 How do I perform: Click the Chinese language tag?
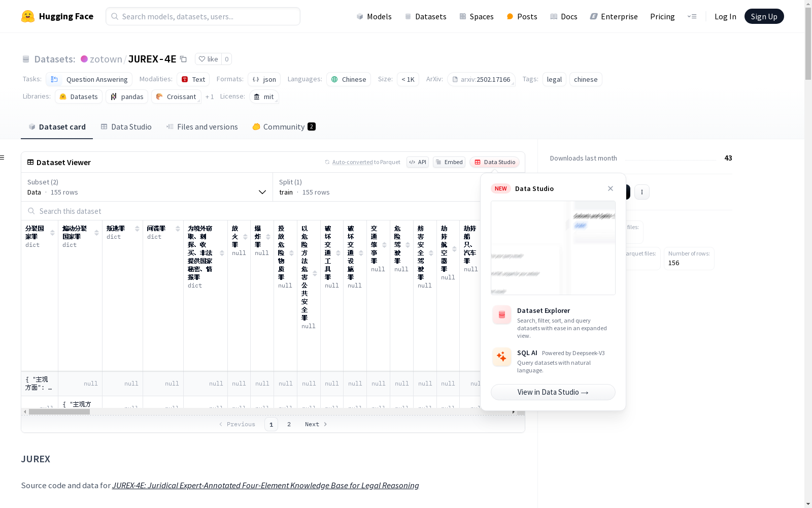(x=349, y=79)
